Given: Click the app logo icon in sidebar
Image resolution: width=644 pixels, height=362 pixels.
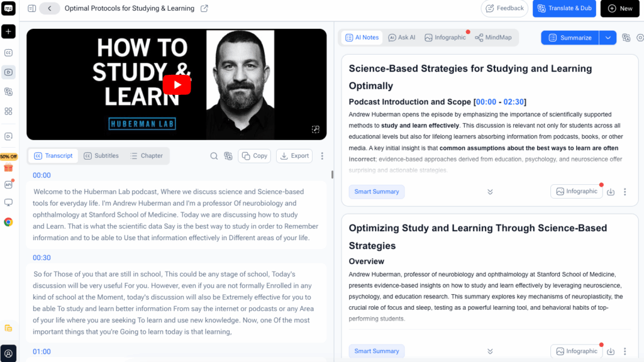Looking at the screenshot, I should (x=8, y=8).
